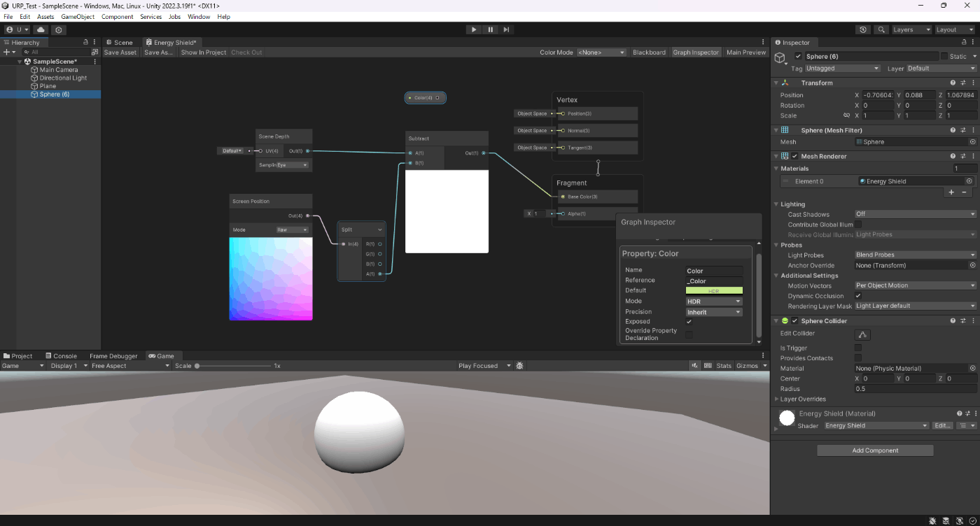The image size is (980, 526).
Task: Toggle the Provides Contacts checkbox
Action: (x=858, y=358)
